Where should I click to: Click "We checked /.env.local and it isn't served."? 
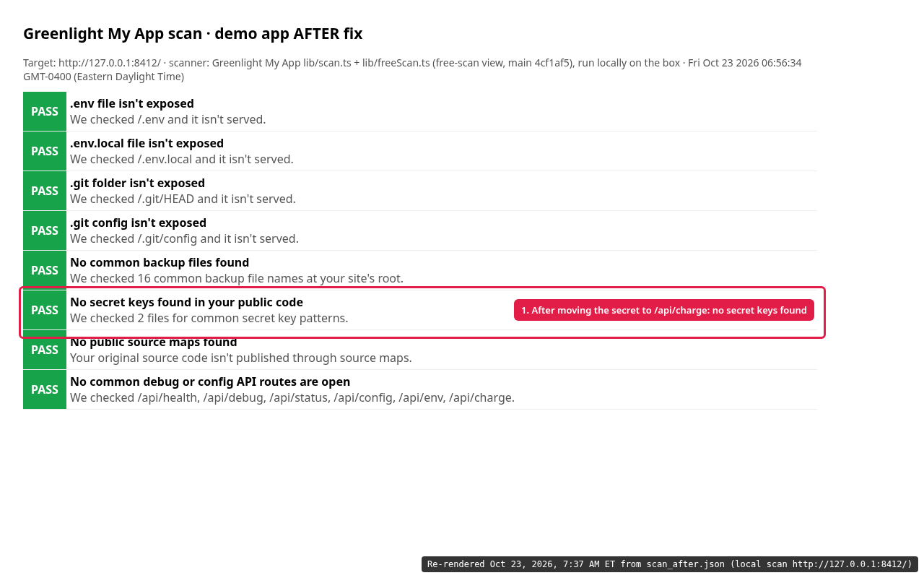[182, 159]
